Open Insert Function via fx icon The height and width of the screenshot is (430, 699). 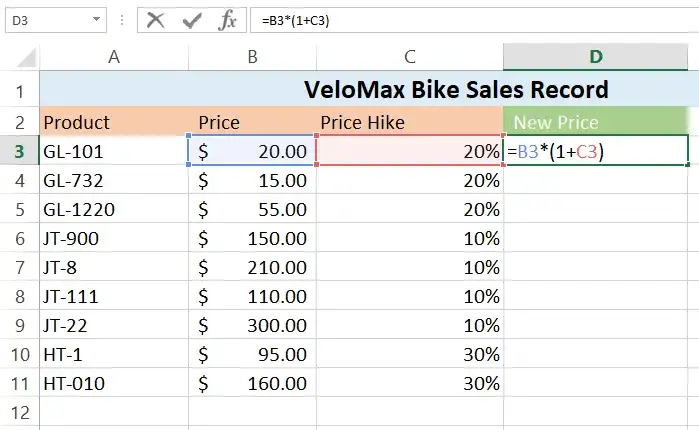[228, 20]
